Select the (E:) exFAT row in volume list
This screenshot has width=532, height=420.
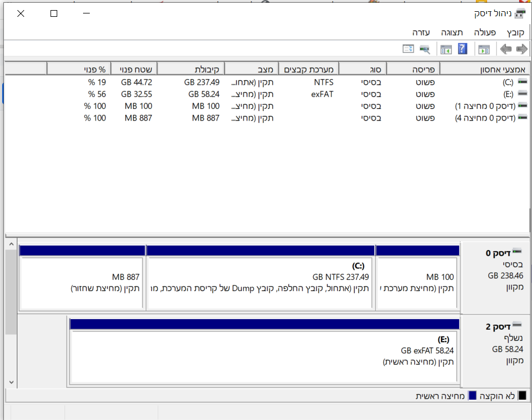point(266,94)
